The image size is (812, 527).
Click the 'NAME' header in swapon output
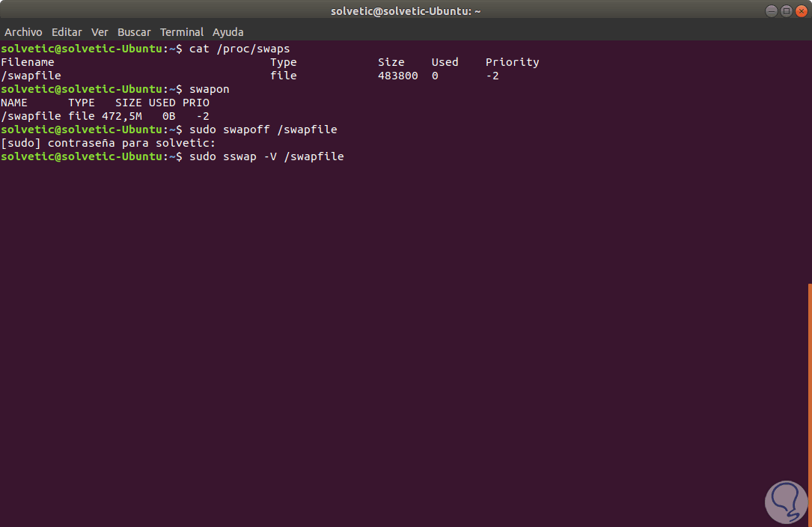click(x=14, y=103)
